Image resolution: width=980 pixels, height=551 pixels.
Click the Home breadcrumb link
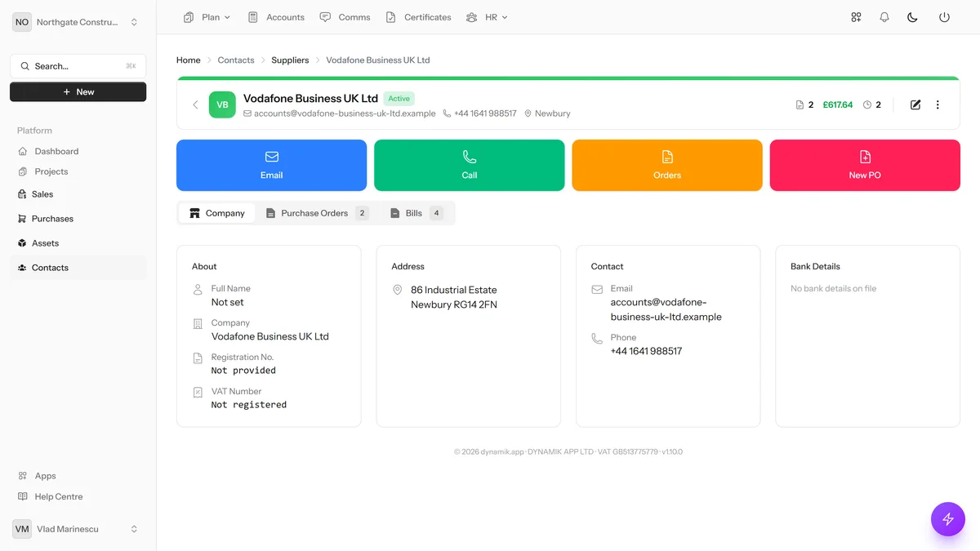(189, 60)
